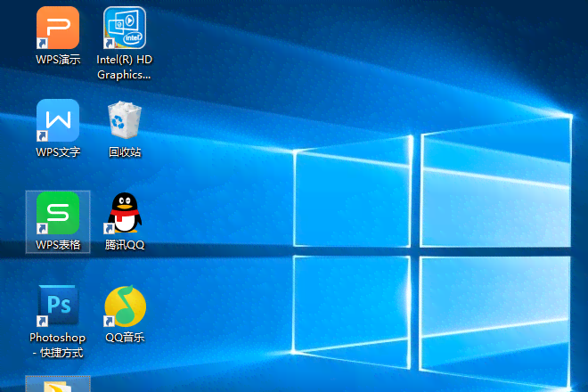This screenshot has height=392, width=588.
Task: Click the WPS表格 label text
Action: [x=58, y=245]
